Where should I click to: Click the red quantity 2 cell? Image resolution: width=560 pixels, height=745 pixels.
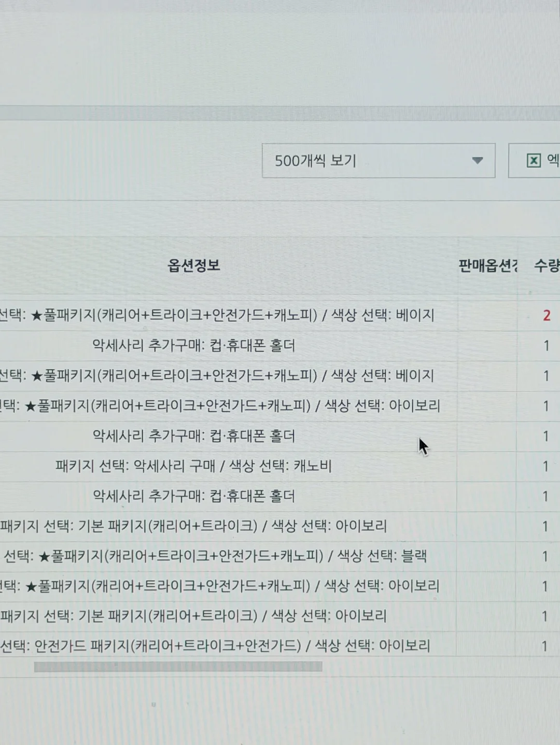tap(546, 315)
